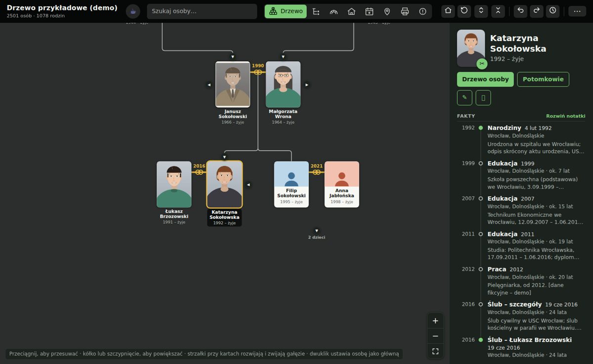Click Rozwiń notatki link
593x364 pixels.
(565, 116)
